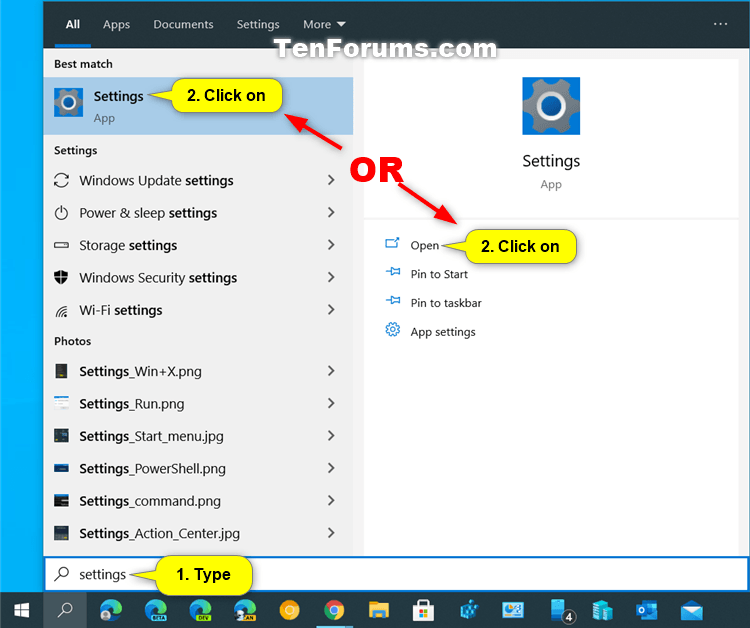
Task: Switch to the Settings search tab
Action: click(258, 24)
